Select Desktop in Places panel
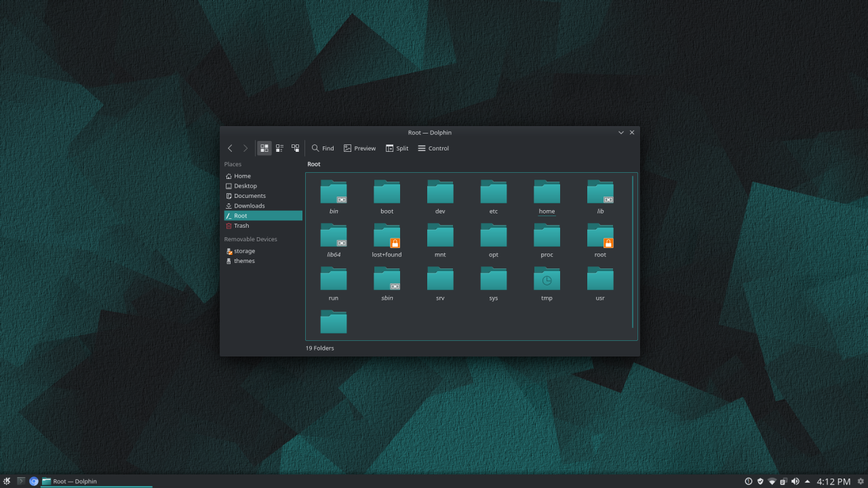 tap(263, 186)
